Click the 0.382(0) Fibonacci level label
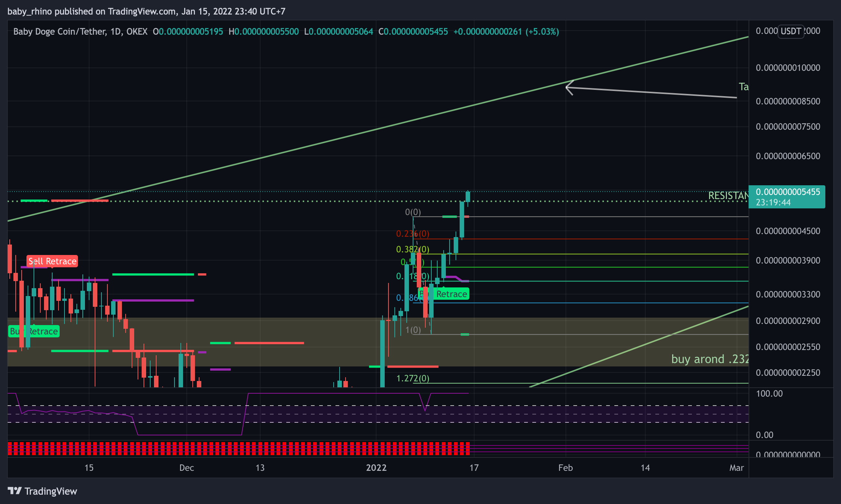Screen dimensions: 841x504 pyautogui.click(x=413, y=249)
